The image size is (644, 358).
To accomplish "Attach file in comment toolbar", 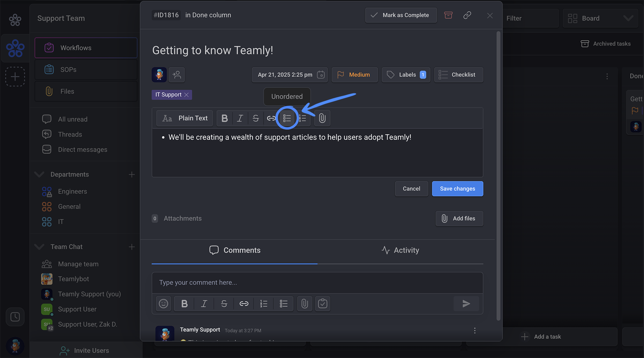I will click(305, 304).
